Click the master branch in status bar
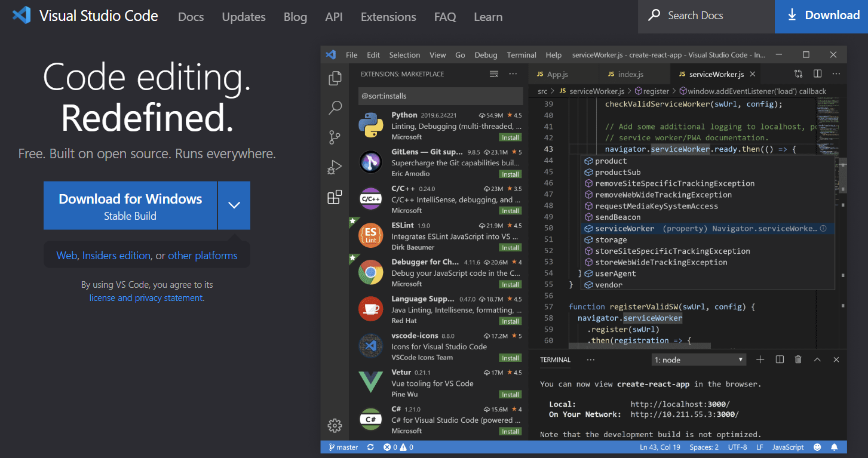Screen dimensions: 868x458 (x=343, y=447)
